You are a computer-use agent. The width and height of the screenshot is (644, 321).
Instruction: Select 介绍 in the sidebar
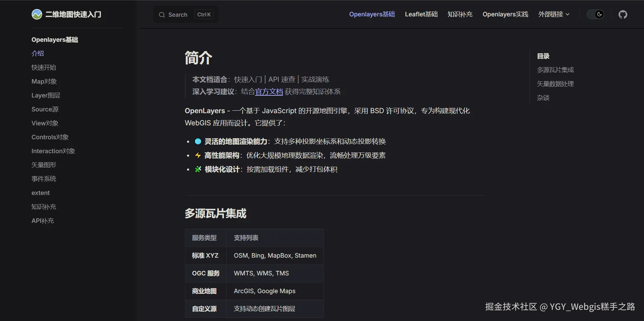(38, 53)
